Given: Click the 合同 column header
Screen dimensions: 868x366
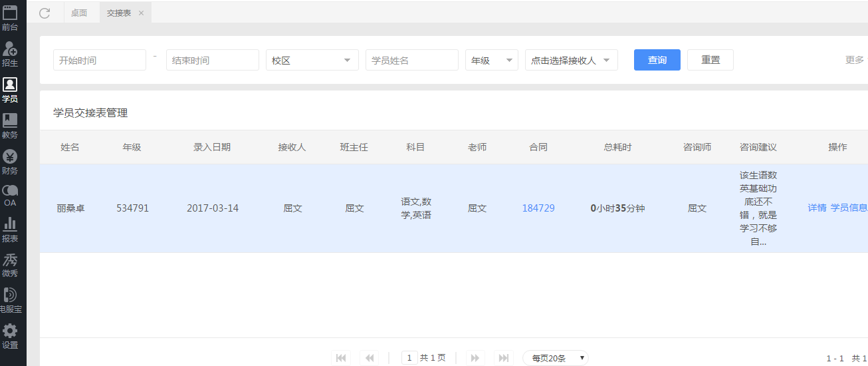Looking at the screenshot, I should pos(538,147).
